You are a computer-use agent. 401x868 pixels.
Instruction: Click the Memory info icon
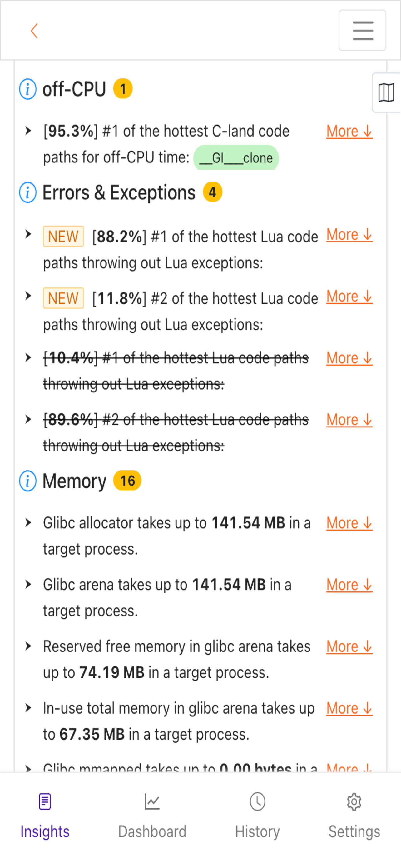pos(27,481)
